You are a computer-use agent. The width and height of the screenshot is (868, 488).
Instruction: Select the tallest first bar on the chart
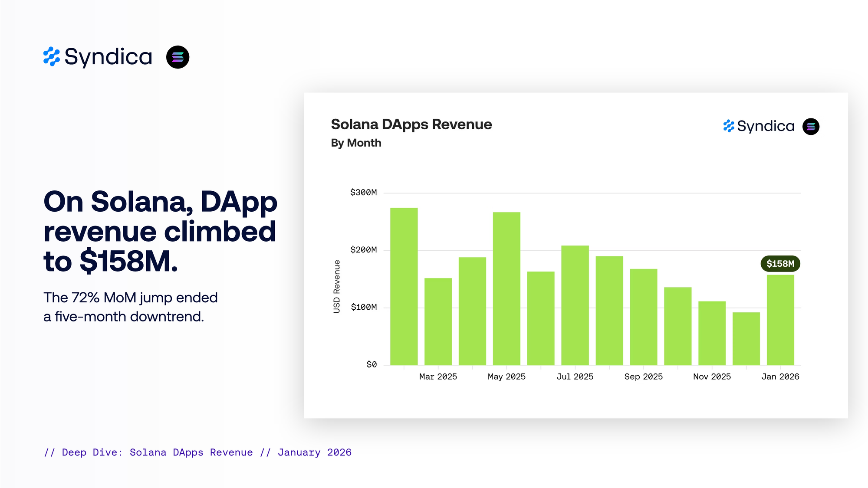point(404,286)
